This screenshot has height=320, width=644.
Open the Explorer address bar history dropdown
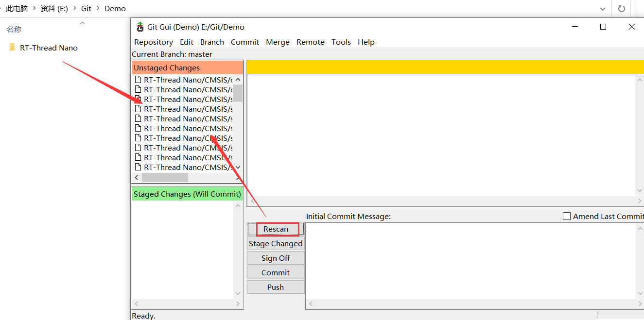coord(603,9)
